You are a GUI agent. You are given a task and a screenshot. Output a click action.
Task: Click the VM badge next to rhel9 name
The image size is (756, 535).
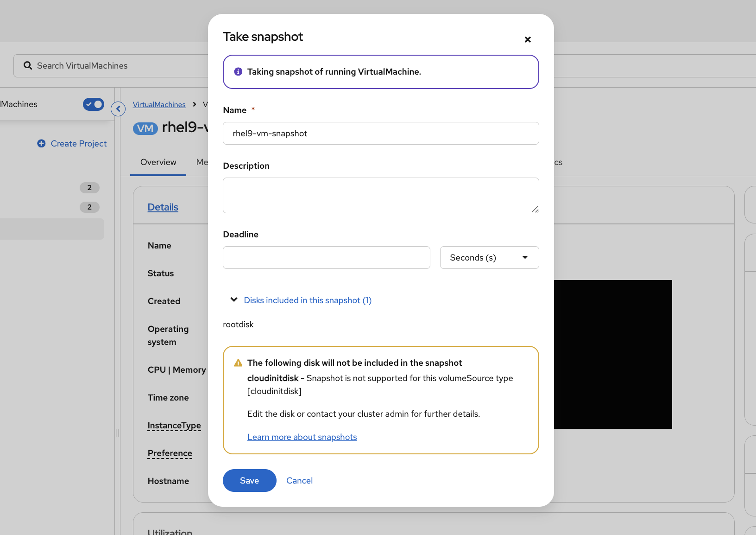tap(145, 128)
